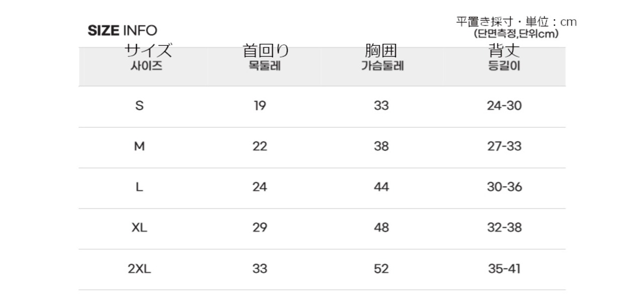Click the S size row label
Viewport: 644px width, 303px height.
click(139, 106)
